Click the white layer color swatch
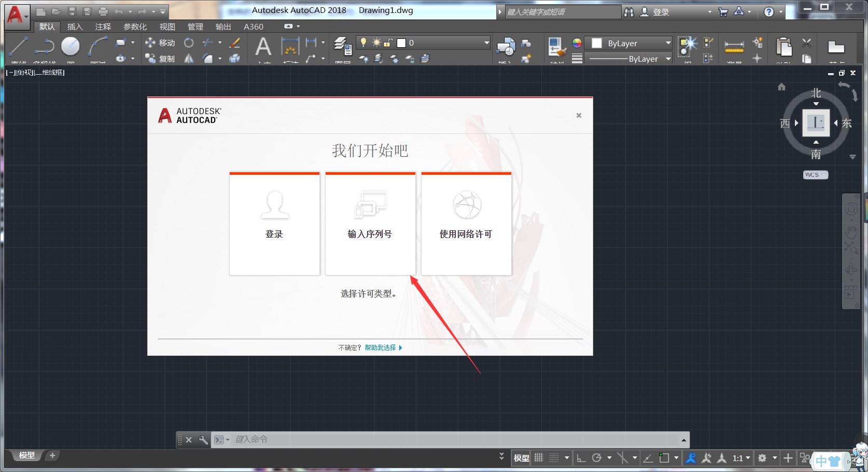The height and width of the screenshot is (472, 868). coord(401,43)
